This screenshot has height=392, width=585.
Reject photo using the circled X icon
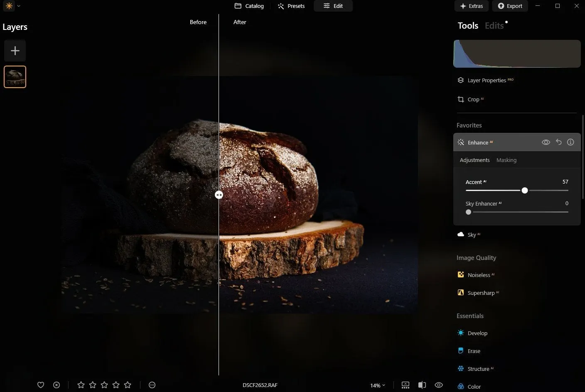(x=57, y=385)
